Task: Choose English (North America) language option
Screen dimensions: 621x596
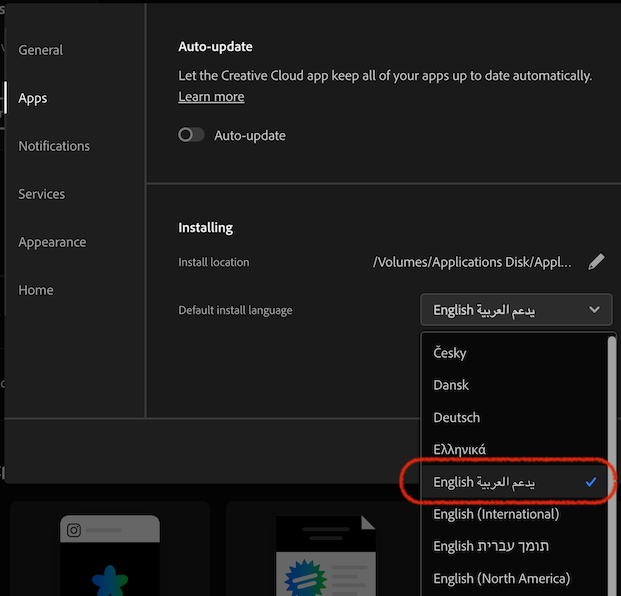Action: (515, 579)
